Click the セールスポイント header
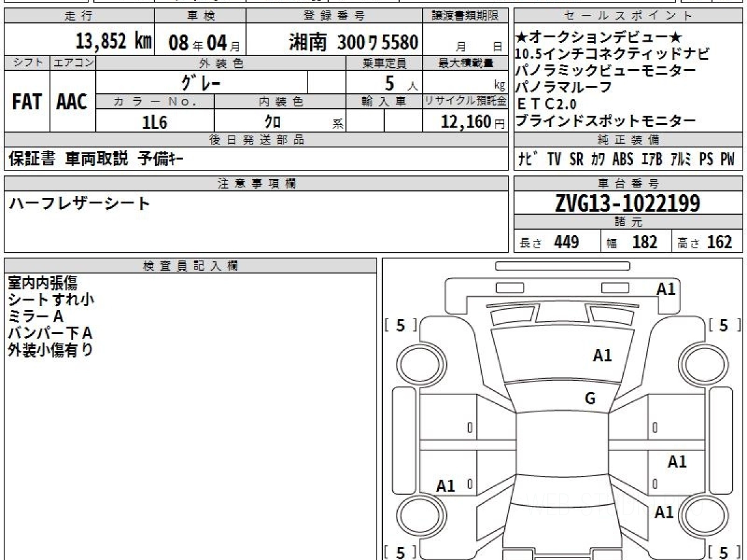 (x=629, y=16)
